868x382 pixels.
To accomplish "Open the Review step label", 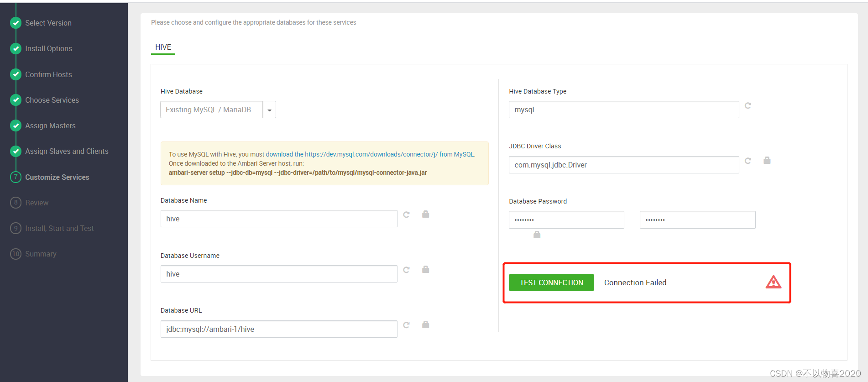I will click(x=37, y=203).
